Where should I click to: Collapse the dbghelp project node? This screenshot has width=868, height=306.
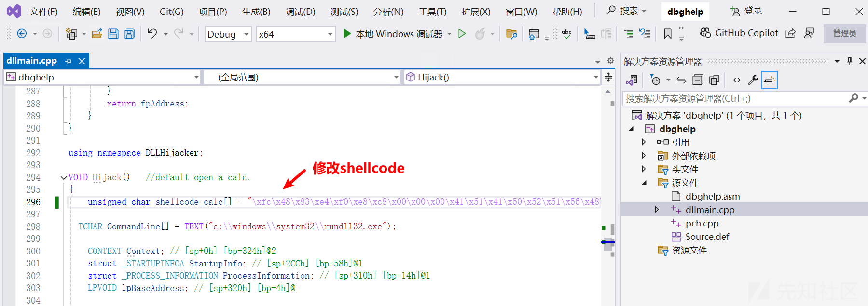[x=631, y=129]
